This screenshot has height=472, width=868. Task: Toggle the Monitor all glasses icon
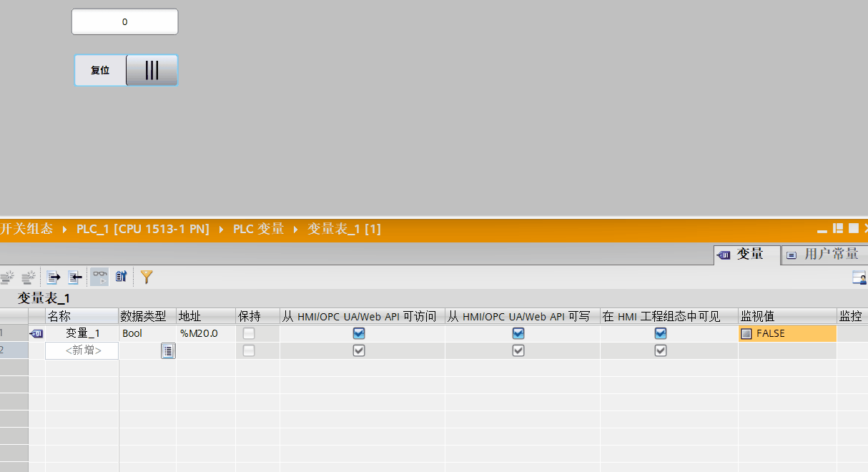[99, 277]
